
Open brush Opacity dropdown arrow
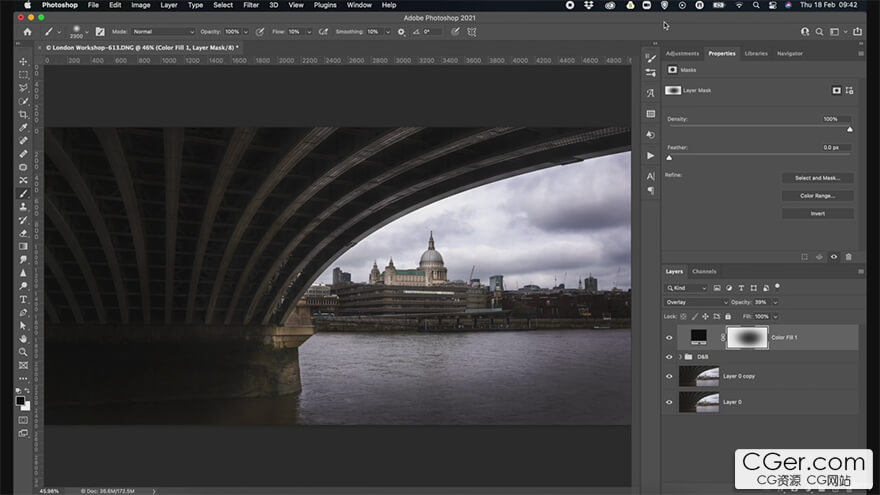(245, 32)
